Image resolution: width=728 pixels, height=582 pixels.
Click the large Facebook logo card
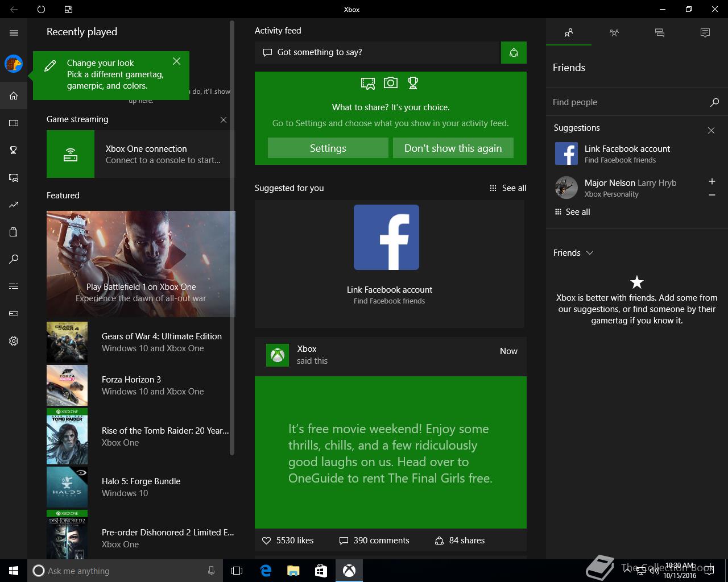tap(386, 237)
